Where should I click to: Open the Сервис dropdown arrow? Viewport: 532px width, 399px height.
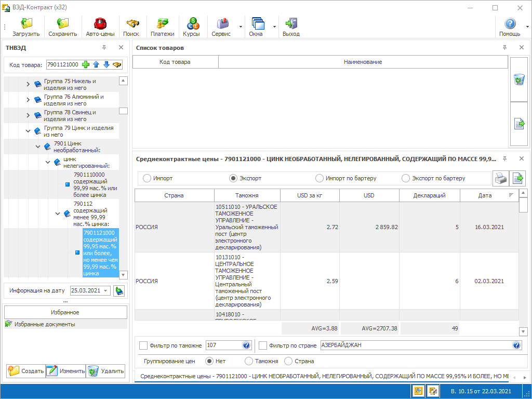(x=241, y=26)
